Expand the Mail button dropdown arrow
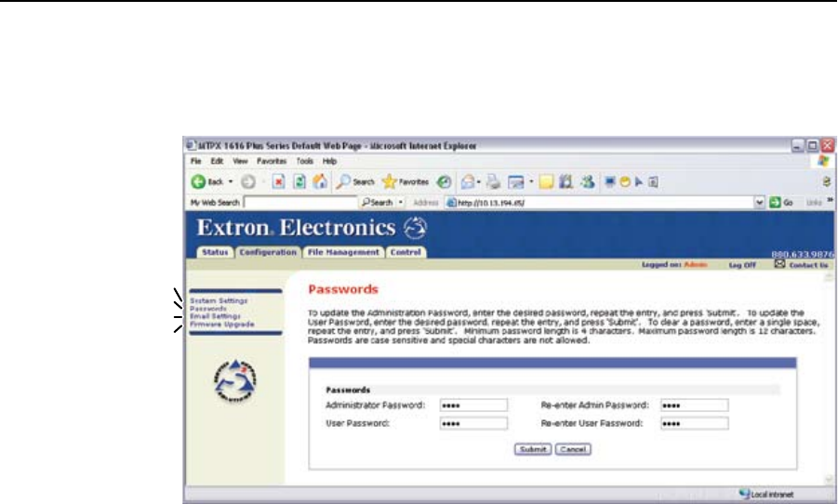The image size is (838, 504). 479,181
